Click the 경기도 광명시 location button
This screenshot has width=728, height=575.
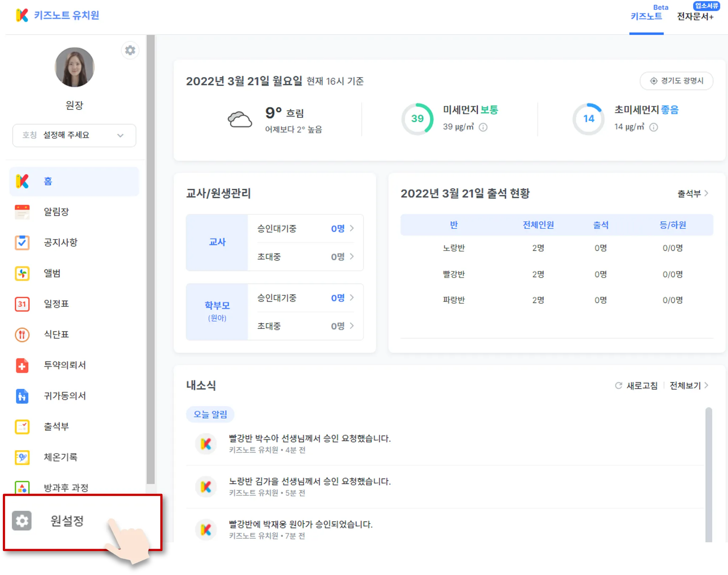click(676, 81)
